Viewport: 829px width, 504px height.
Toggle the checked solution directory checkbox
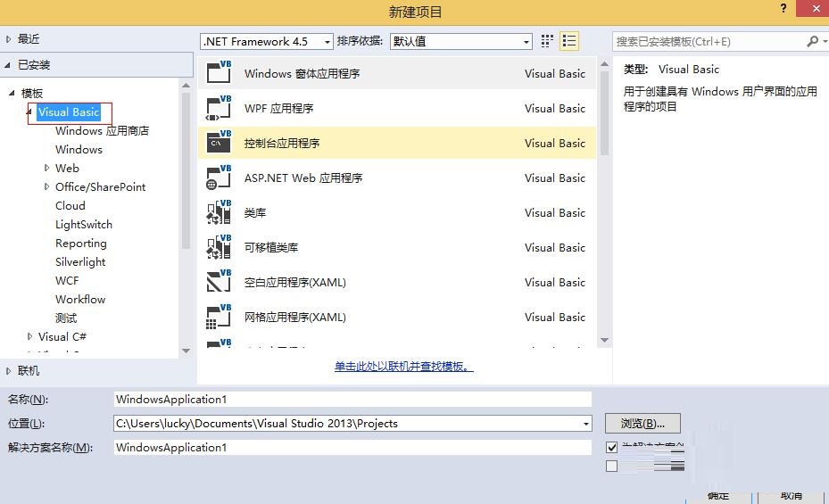[x=611, y=448]
